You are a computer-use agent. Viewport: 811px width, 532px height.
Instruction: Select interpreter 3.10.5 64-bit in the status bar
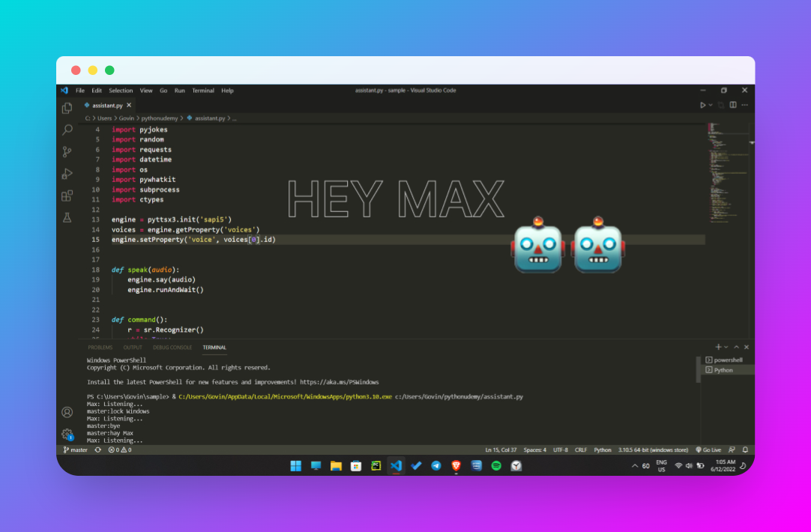[654, 450]
